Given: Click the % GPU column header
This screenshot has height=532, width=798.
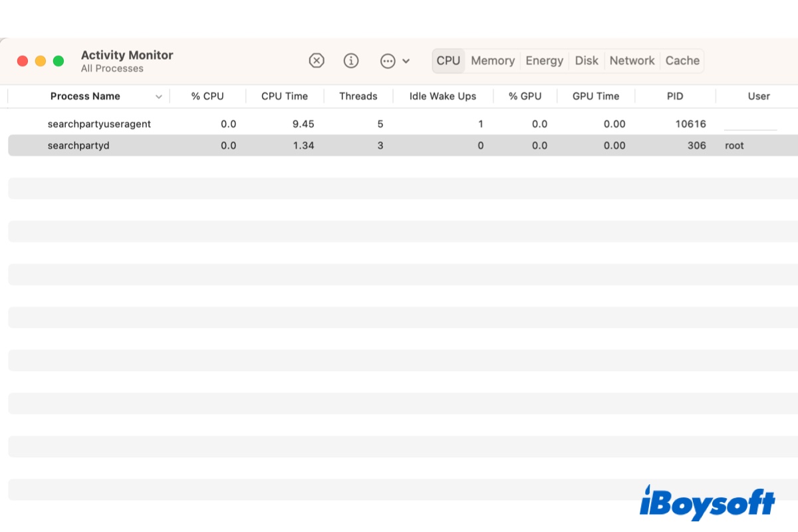Looking at the screenshot, I should point(525,96).
